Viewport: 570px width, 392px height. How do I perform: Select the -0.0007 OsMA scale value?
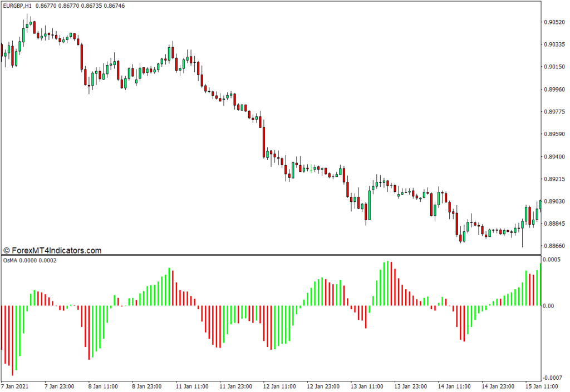click(552, 378)
